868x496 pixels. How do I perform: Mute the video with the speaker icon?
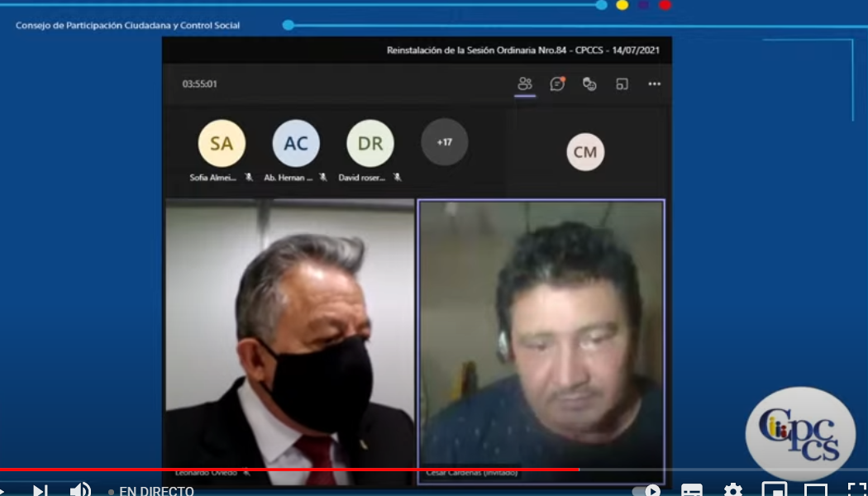80,490
